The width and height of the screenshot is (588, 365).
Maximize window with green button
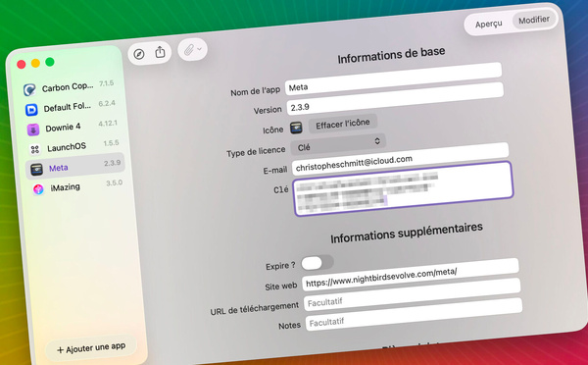50,62
